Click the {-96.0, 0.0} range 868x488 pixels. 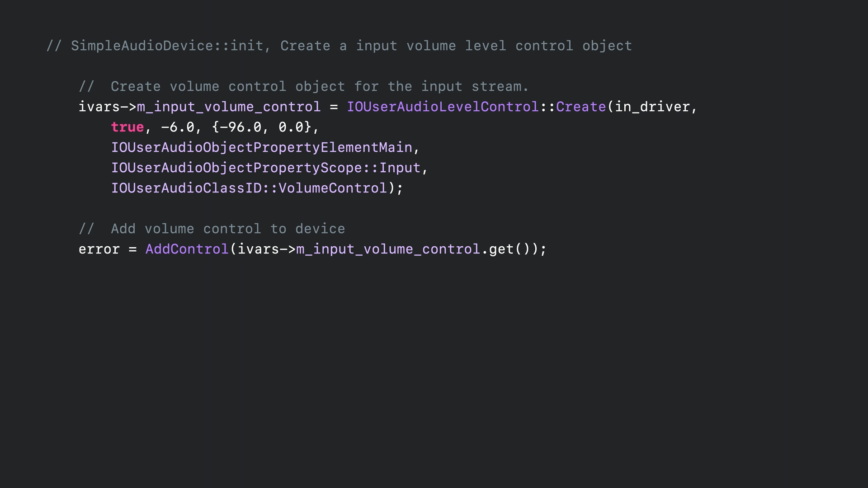261,127
